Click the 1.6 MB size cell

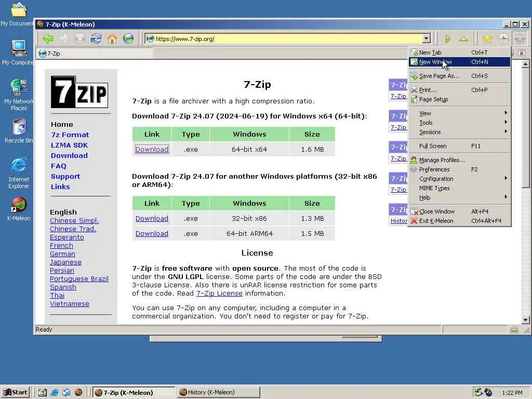[x=312, y=149]
